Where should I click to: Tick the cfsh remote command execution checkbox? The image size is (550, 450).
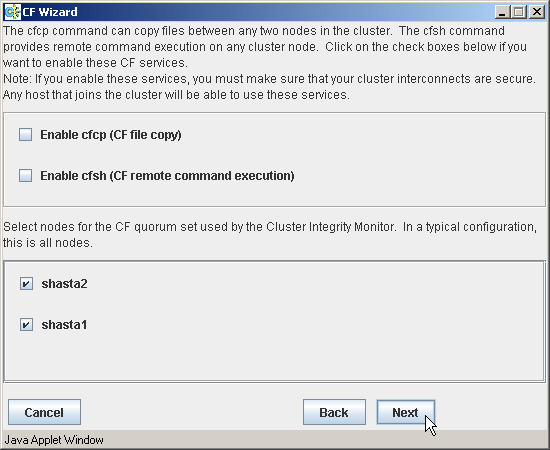[26, 175]
